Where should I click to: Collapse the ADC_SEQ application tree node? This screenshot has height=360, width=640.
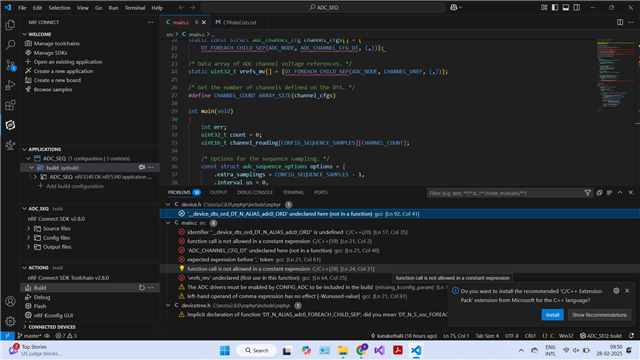pos(29,158)
